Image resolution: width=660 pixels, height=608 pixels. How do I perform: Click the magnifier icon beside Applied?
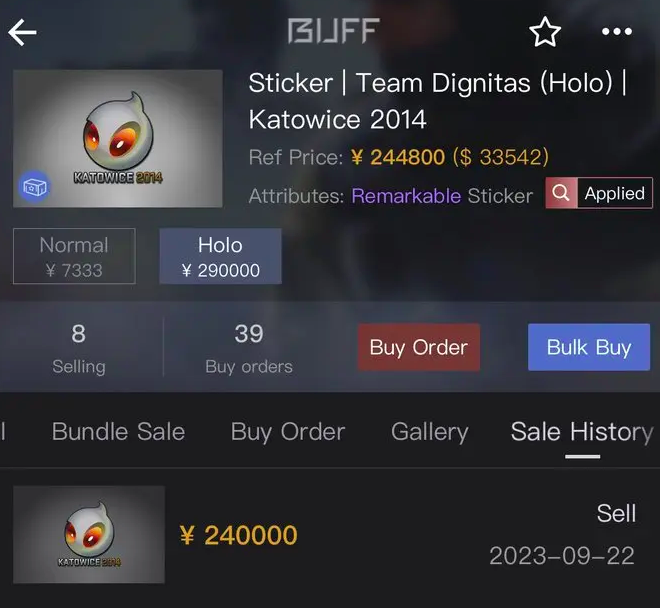coord(562,193)
